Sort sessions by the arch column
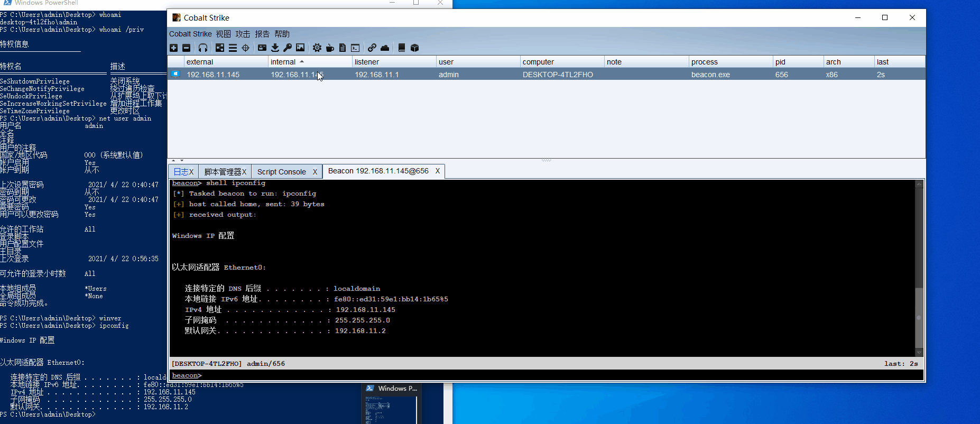Viewport: 980px width, 424px height. [848, 62]
